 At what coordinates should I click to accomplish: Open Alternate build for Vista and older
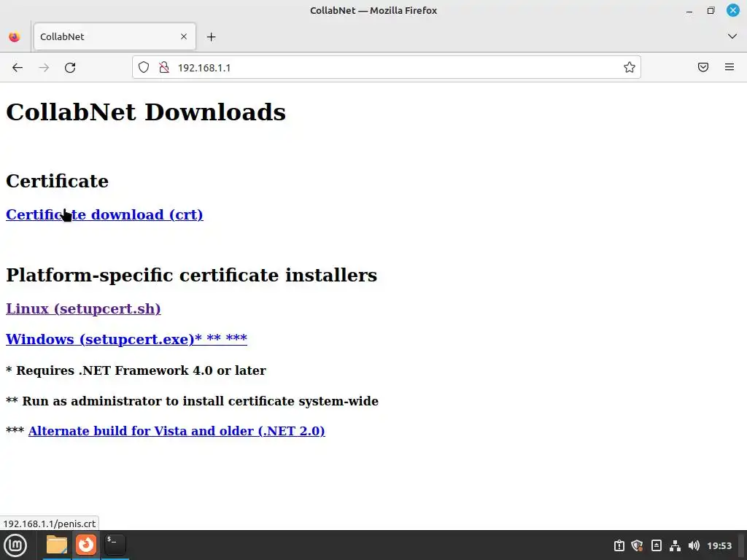pyautogui.click(x=177, y=431)
